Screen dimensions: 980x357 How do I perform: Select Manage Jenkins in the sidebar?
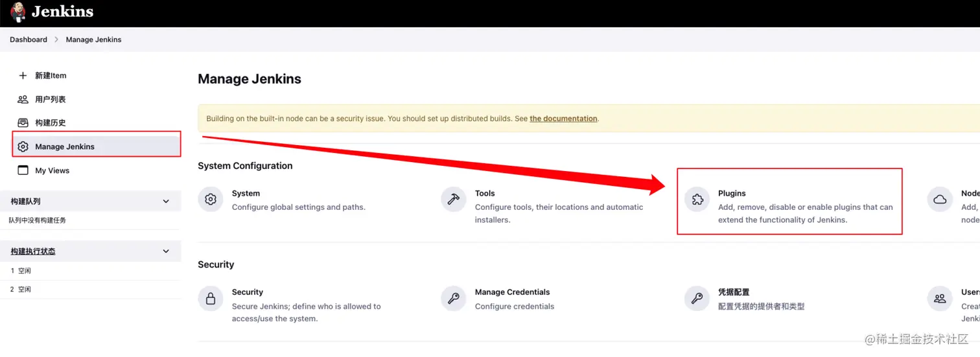[x=64, y=147]
